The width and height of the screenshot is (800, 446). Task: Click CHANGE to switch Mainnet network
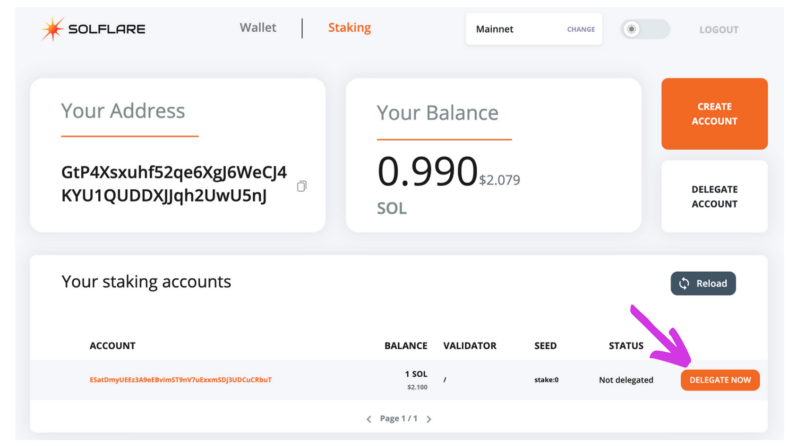[x=581, y=30]
